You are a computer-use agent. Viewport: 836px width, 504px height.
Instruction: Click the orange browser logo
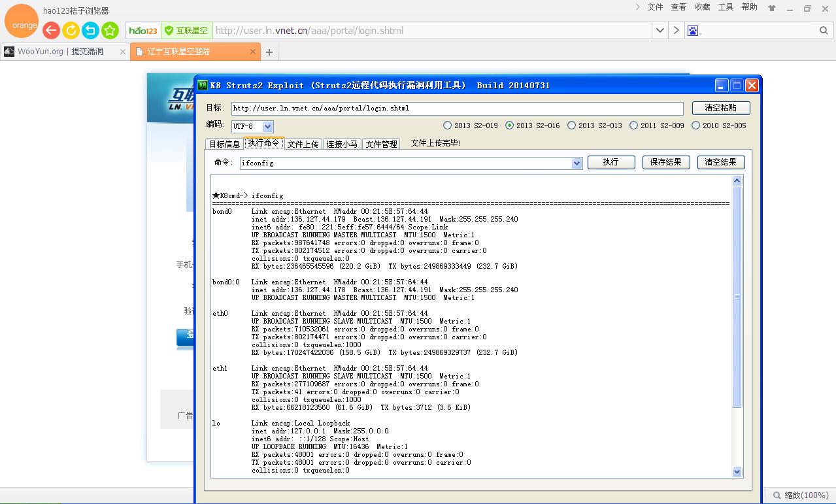[x=21, y=21]
